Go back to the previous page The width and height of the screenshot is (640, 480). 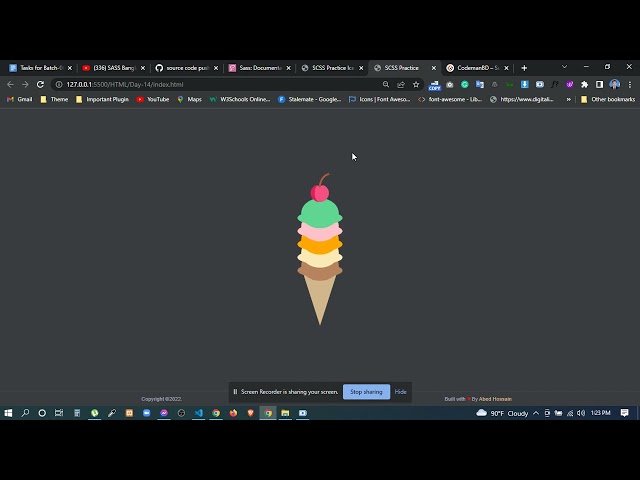coord(10,84)
